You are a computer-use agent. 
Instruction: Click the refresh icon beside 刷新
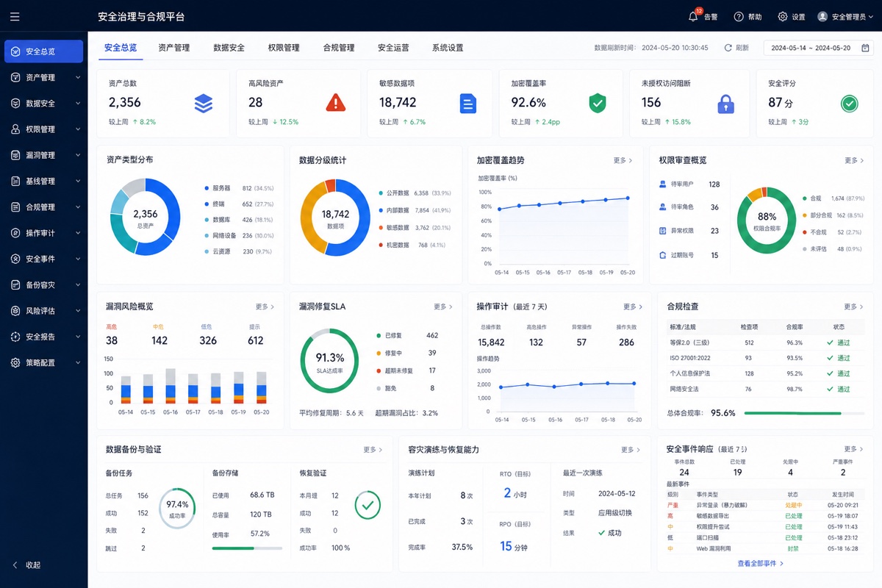[x=728, y=48]
